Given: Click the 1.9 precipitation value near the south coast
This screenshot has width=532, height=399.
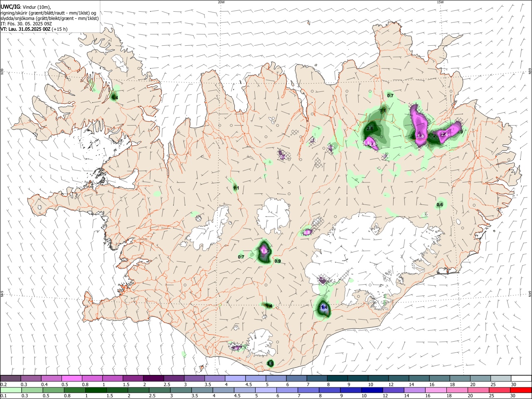Looking at the screenshot, I should coord(270,364).
